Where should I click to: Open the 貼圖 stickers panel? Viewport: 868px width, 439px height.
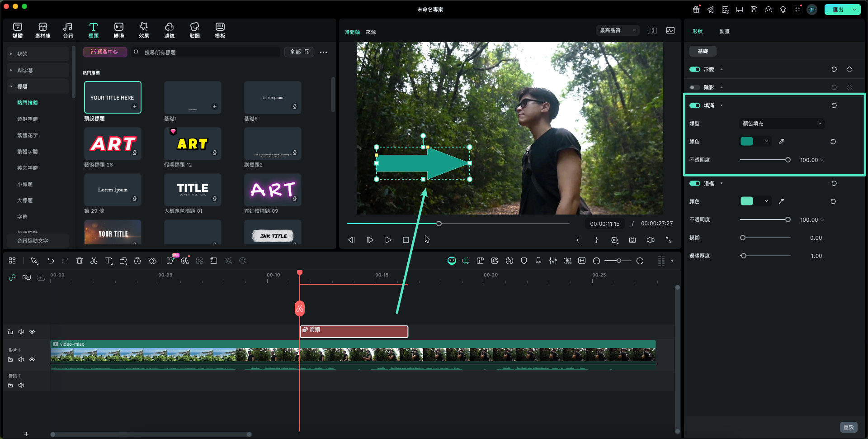(194, 30)
